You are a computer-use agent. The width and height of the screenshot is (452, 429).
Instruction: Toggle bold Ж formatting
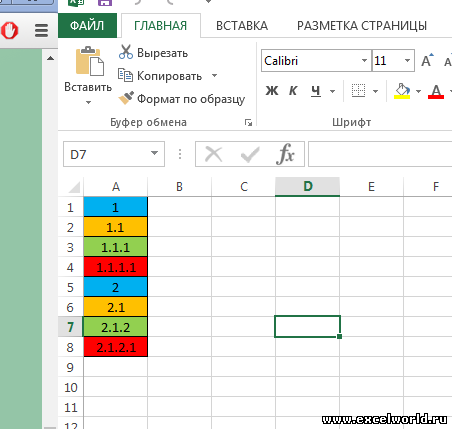272,90
